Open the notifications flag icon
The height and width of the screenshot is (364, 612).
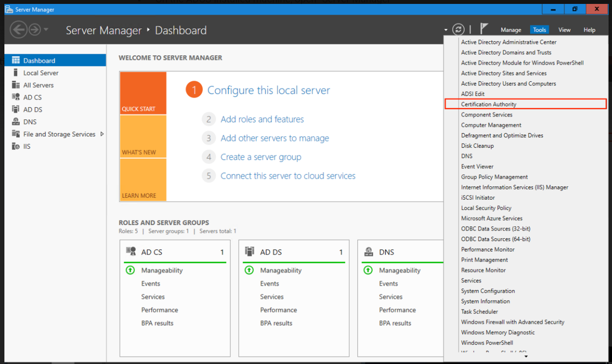click(x=484, y=29)
